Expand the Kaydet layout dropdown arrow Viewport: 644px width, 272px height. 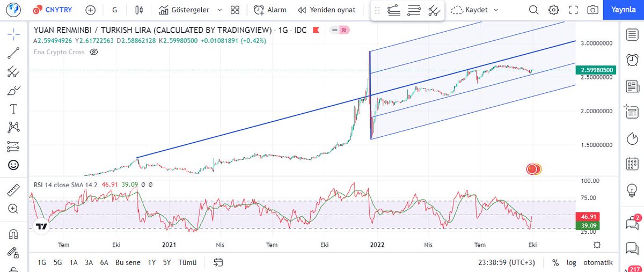pyautogui.click(x=495, y=10)
